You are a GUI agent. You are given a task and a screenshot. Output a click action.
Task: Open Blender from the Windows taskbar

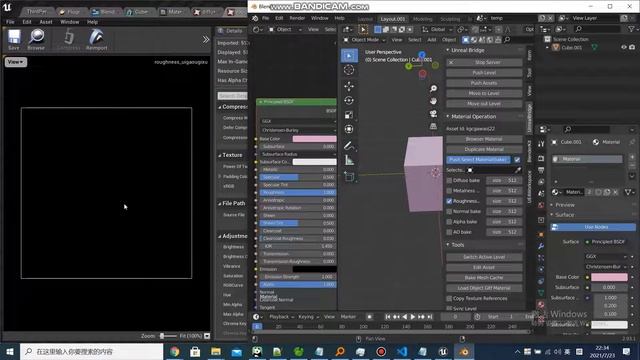click(464, 351)
